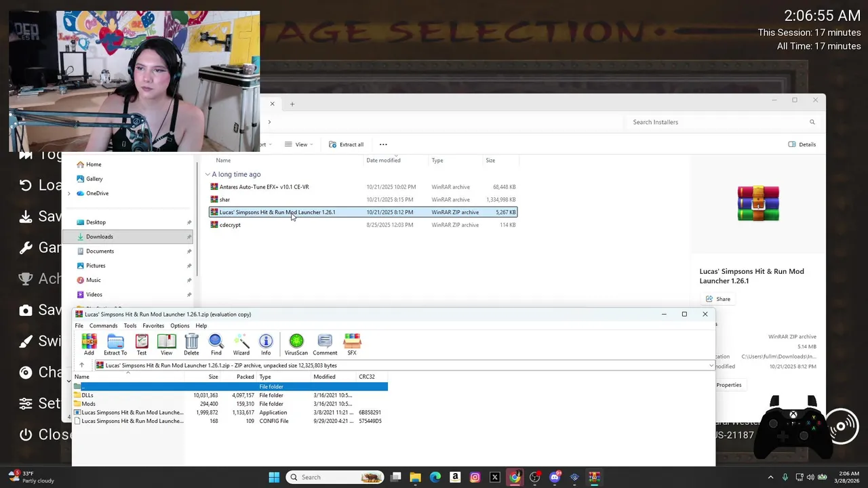
Task: Open Microsoft Edge from the taskbar
Action: coord(435,477)
